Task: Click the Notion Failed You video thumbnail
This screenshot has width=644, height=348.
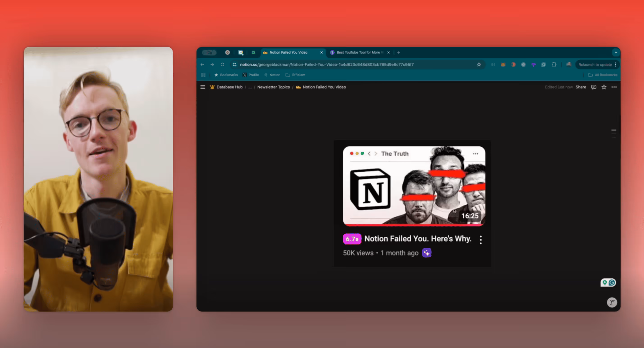Action: [x=414, y=186]
